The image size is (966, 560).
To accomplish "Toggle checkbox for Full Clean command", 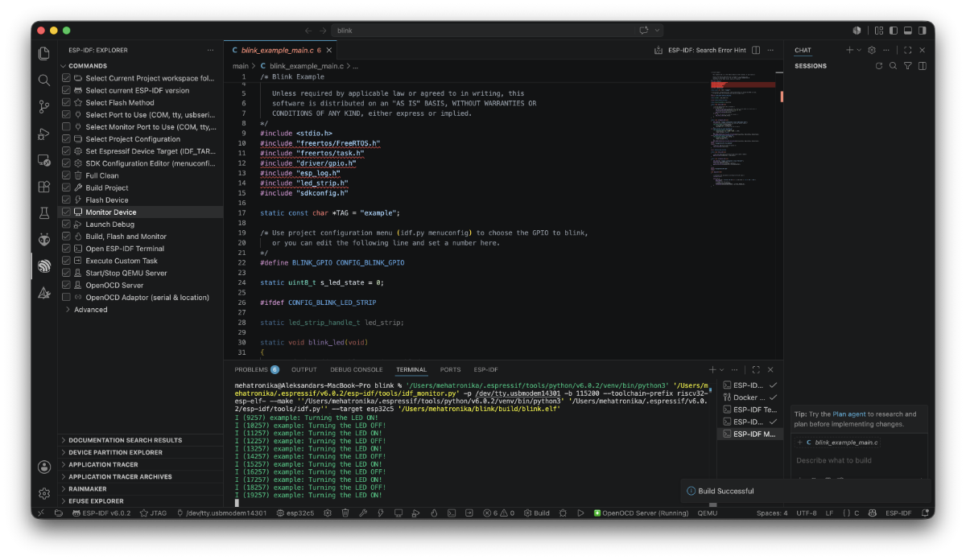I will click(67, 175).
